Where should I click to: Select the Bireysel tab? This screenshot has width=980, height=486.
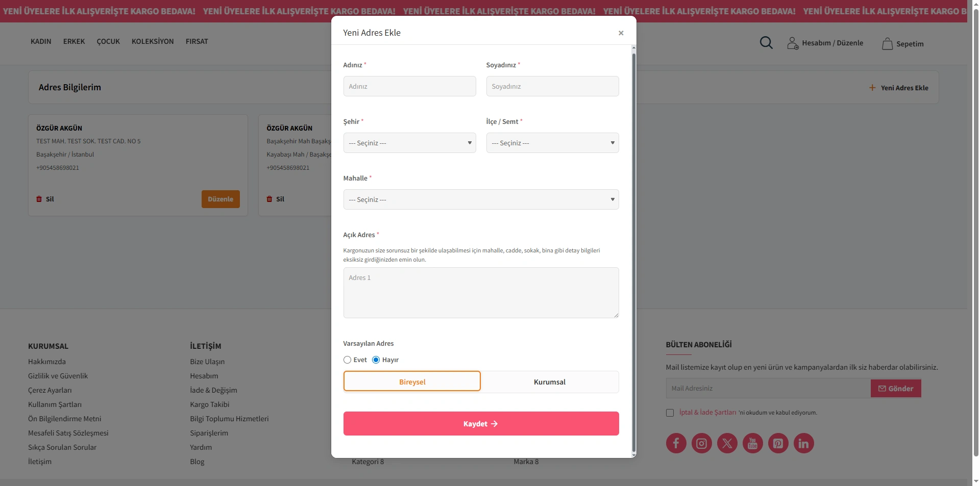pyautogui.click(x=412, y=381)
